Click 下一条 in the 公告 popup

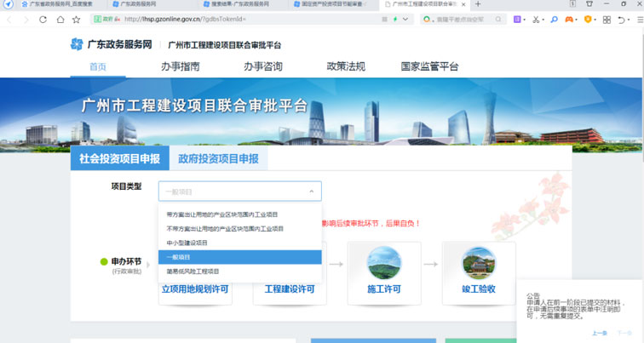(x=624, y=333)
